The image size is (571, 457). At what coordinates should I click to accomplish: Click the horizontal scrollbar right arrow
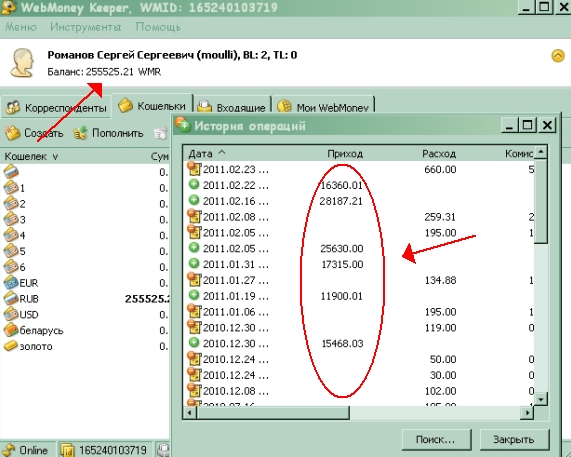pyautogui.click(x=527, y=413)
